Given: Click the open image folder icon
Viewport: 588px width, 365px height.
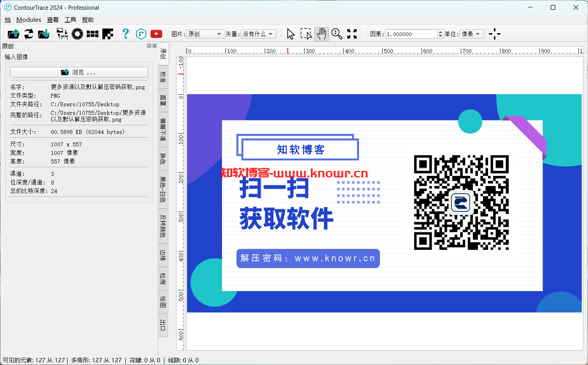Looking at the screenshot, I should pos(14,34).
